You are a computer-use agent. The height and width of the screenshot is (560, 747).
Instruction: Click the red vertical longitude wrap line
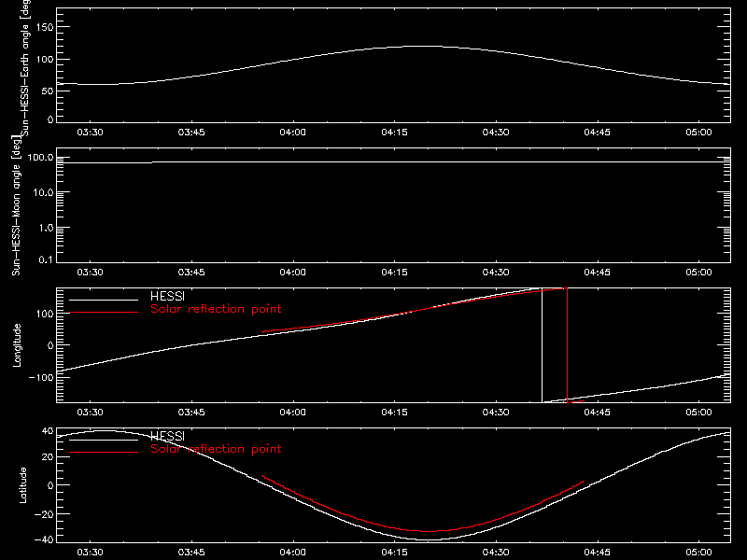pyautogui.click(x=567, y=345)
